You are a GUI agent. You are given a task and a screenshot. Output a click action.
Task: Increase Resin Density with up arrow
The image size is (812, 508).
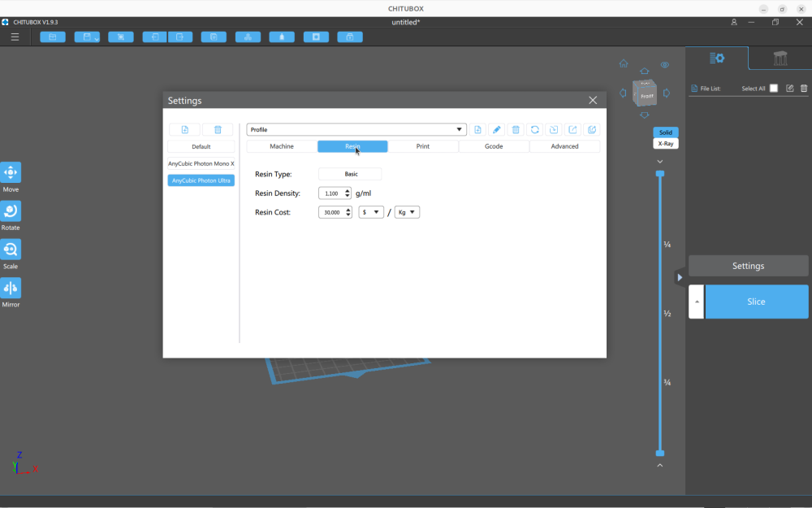tap(347, 191)
